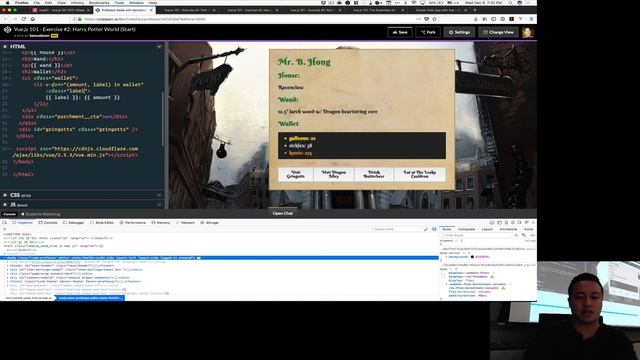Open the History menu in menu bar
The width and height of the screenshot is (640, 360).
[x=77, y=3]
